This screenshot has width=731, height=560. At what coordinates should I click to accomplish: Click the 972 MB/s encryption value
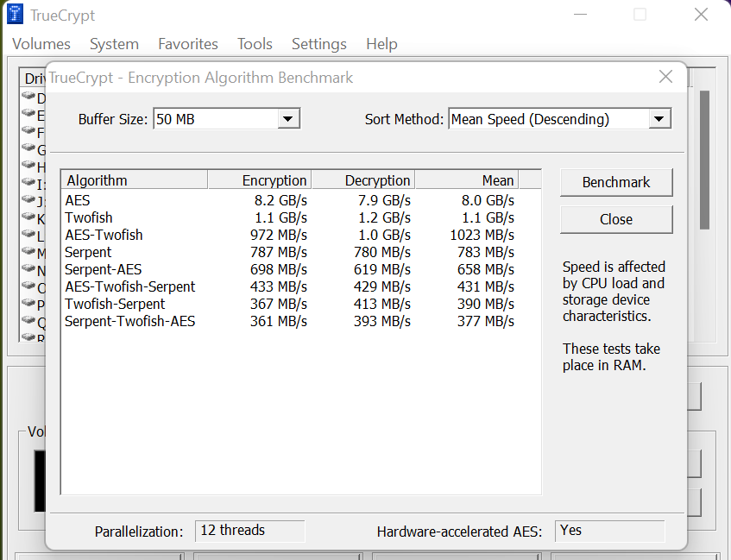coord(278,235)
